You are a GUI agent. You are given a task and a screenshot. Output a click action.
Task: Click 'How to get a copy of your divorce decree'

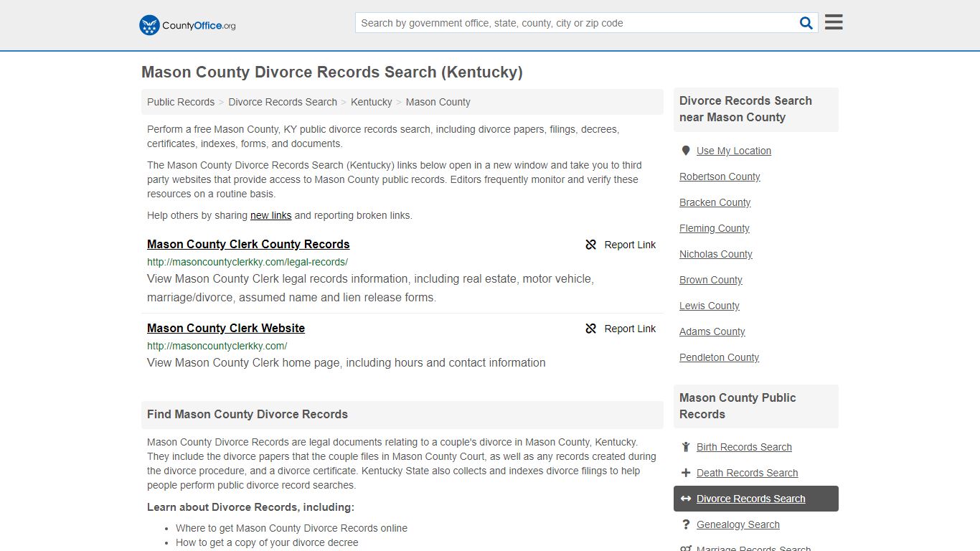tap(267, 542)
